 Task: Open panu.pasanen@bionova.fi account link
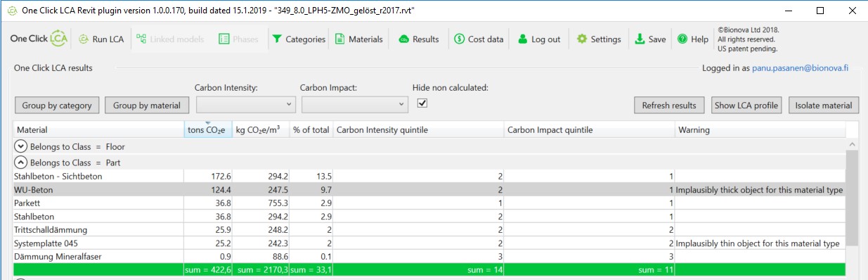[x=801, y=68]
